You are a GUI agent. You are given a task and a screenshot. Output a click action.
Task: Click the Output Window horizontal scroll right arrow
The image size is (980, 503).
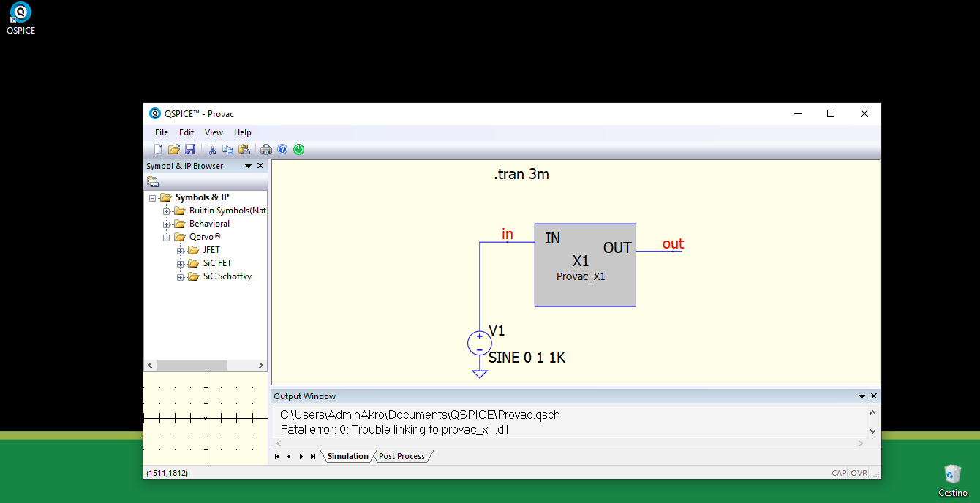pos(861,443)
